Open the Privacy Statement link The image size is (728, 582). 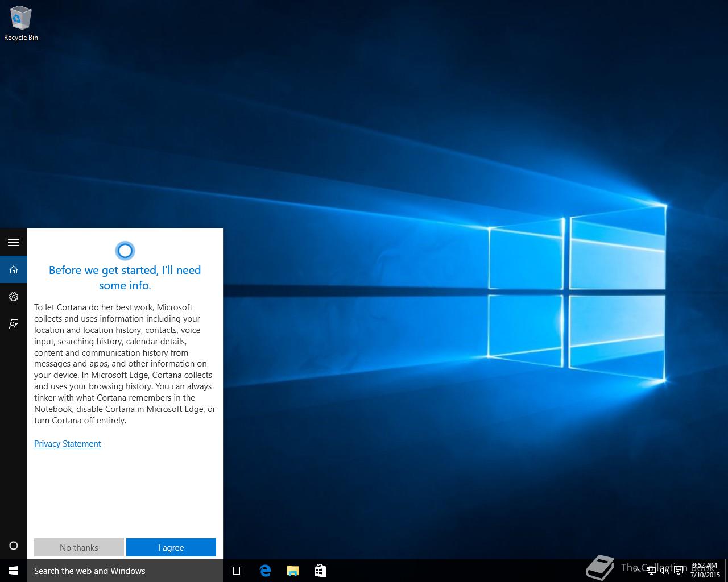pyautogui.click(x=68, y=444)
